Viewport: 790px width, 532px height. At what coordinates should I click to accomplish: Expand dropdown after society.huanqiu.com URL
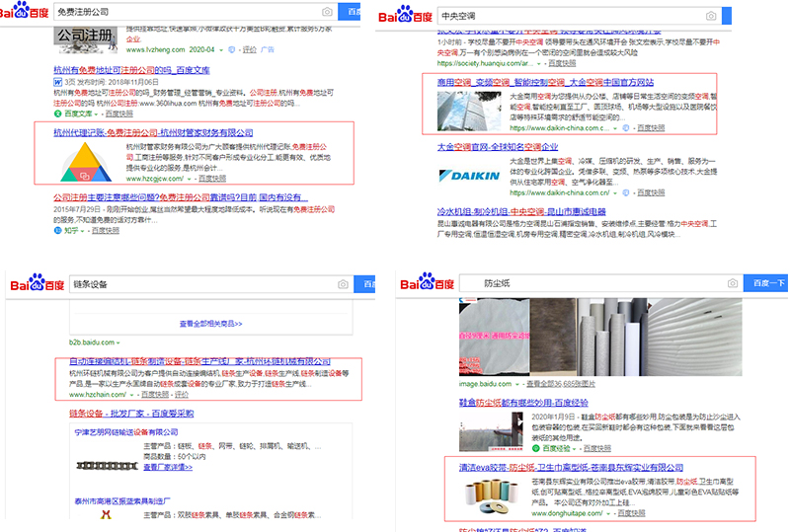[539, 64]
